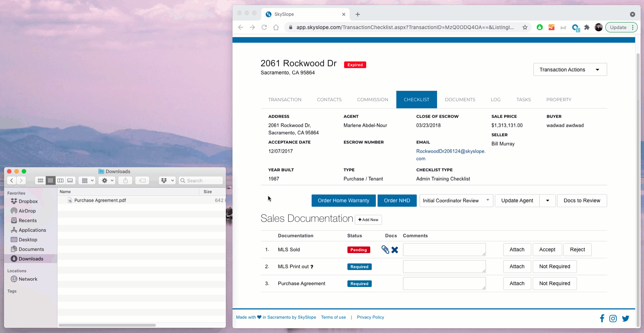Switch to the TRANSACTION tab
The height and width of the screenshot is (333, 644).
(x=285, y=100)
